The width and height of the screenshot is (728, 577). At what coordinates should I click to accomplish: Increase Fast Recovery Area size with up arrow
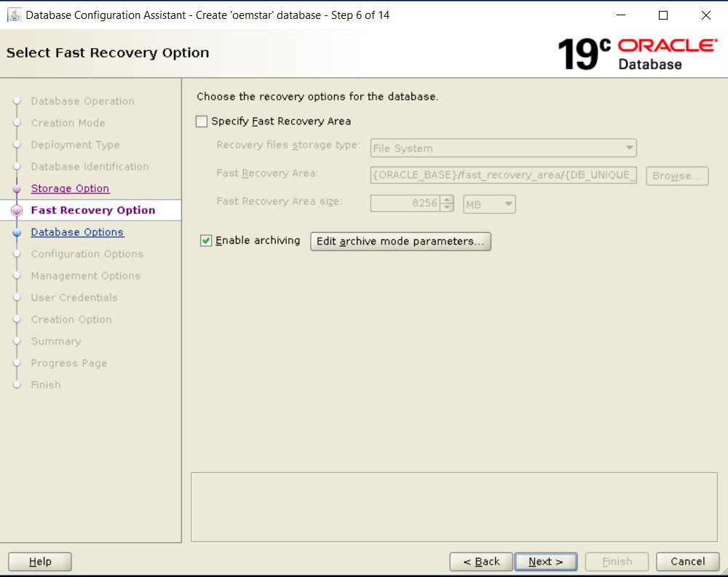pos(448,200)
